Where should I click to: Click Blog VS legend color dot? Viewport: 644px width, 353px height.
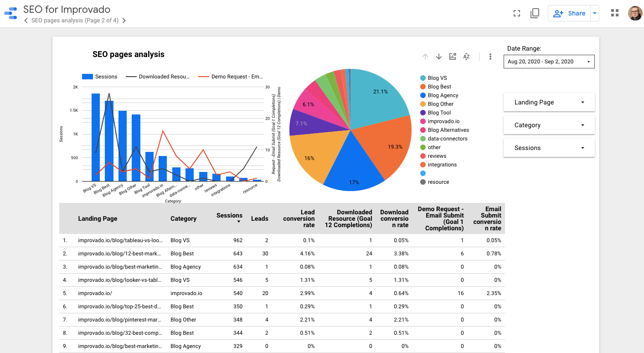(423, 78)
